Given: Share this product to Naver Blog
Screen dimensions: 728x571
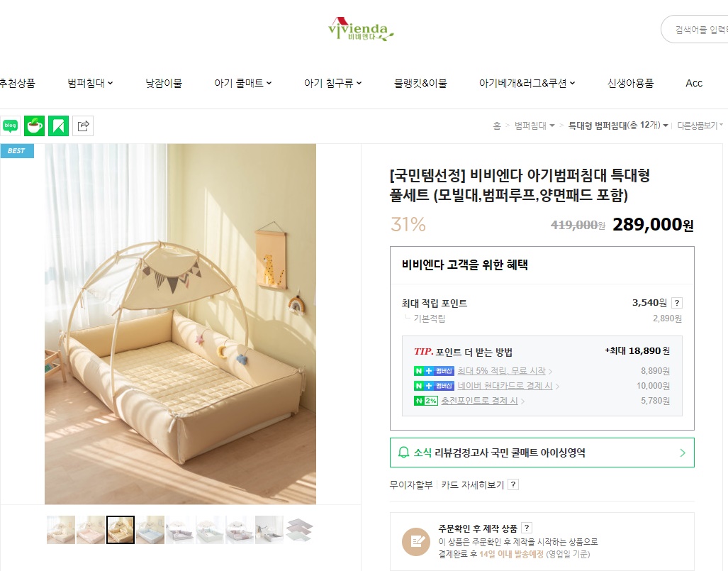Looking at the screenshot, I should 10,126.
